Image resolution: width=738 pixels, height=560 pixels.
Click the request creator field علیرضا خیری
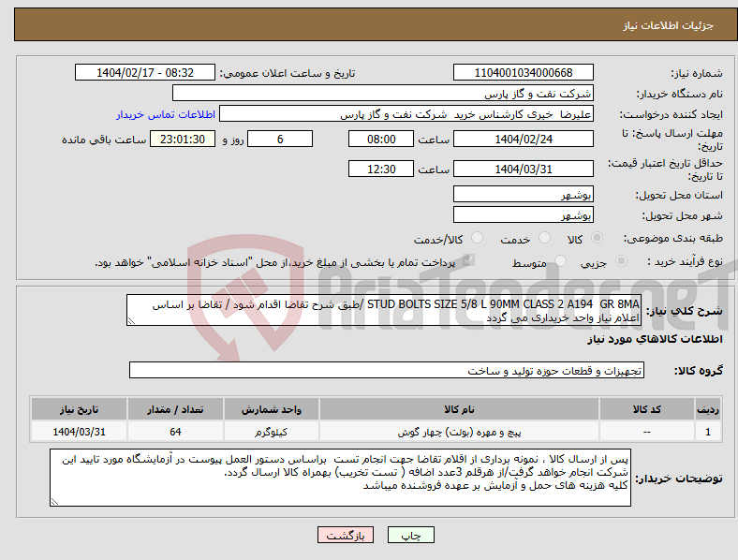click(406, 114)
